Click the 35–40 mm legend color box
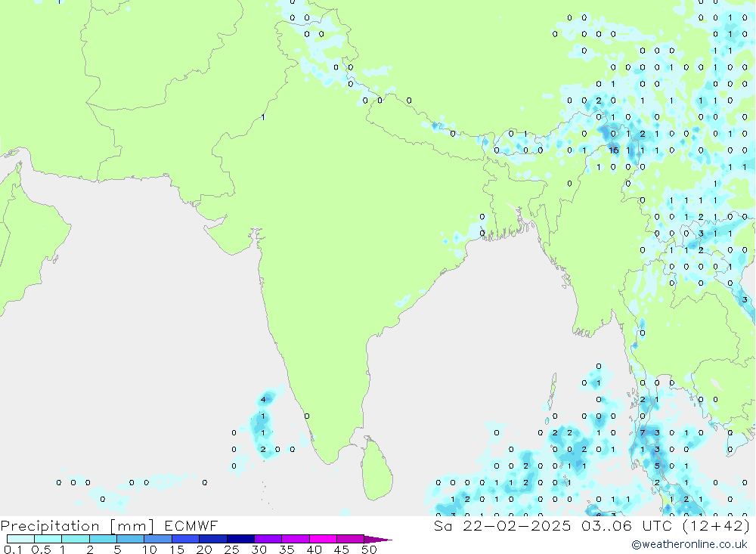The height and width of the screenshot is (554, 756). (296, 539)
